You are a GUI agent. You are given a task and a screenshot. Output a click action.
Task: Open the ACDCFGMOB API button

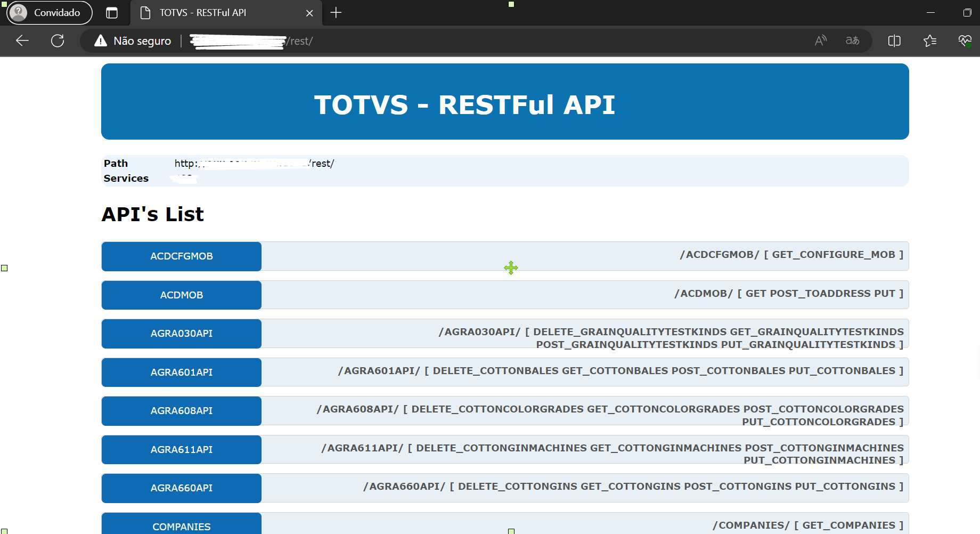[x=182, y=256]
